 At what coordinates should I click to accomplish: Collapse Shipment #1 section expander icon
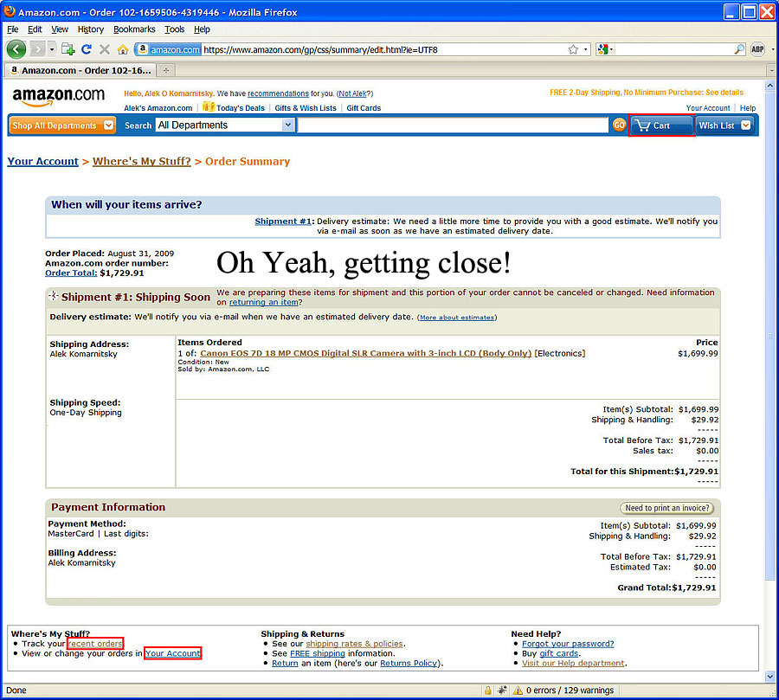coord(53,296)
